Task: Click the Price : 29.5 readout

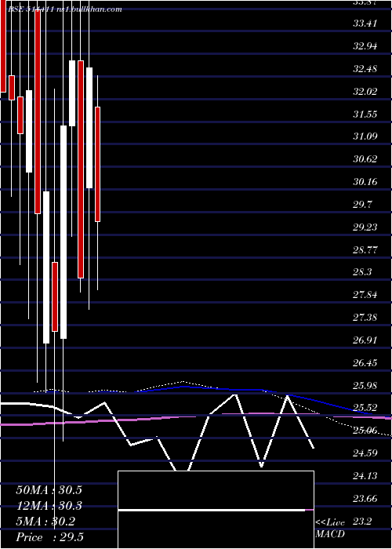Action: tap(49, 537)
